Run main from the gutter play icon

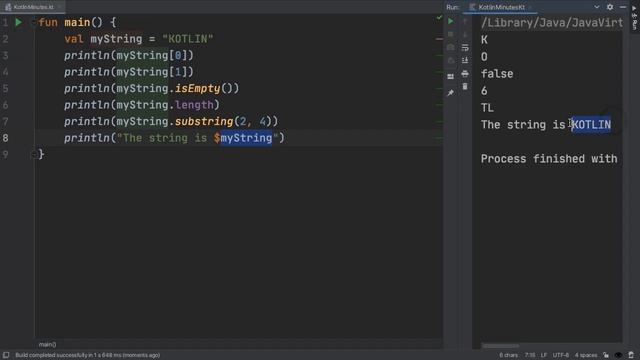[x=18, y=22]
